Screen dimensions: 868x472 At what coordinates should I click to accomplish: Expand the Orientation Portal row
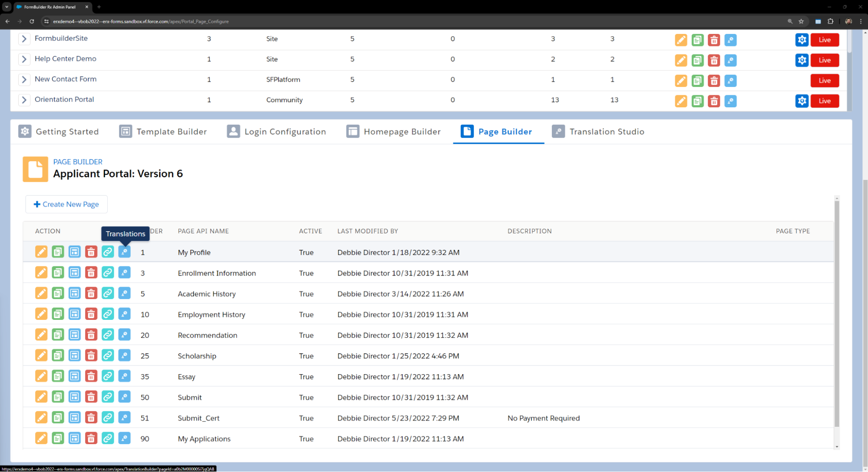coord(24,100)
